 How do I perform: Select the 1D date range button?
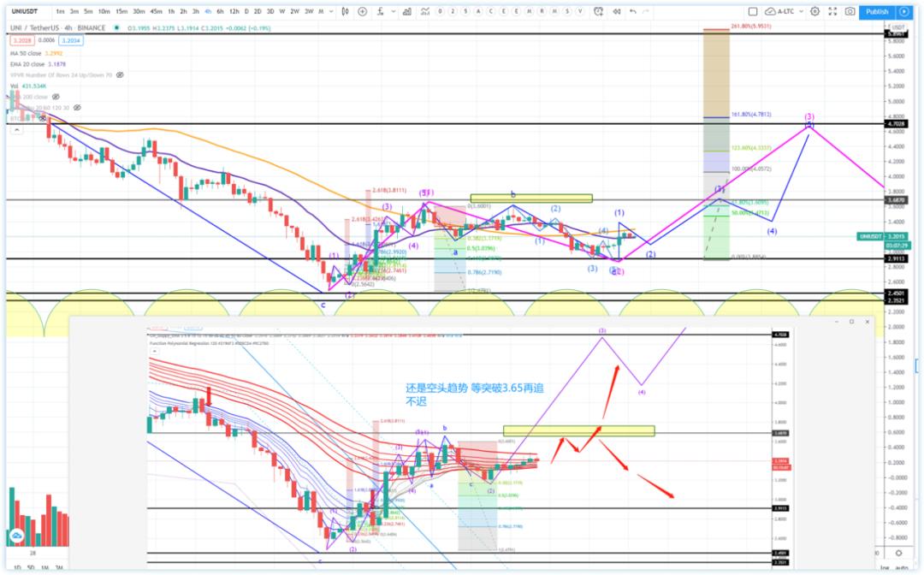(17, 568)
